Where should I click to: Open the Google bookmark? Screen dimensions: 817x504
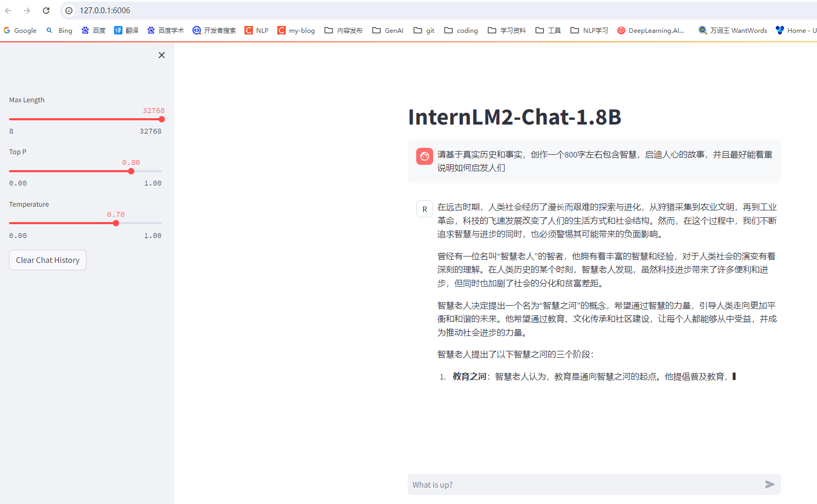20,30
